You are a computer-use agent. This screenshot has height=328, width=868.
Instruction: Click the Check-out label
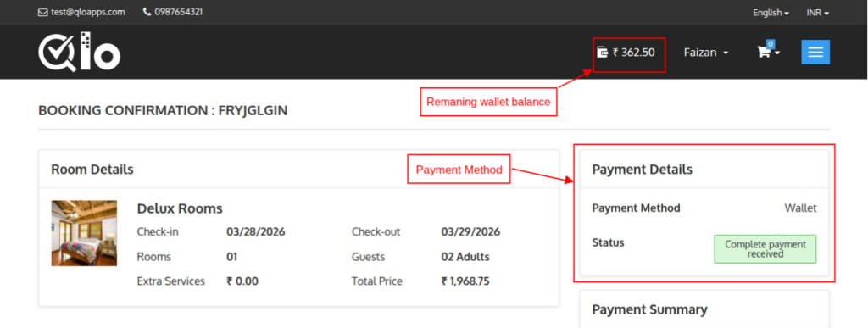[376, 231]
